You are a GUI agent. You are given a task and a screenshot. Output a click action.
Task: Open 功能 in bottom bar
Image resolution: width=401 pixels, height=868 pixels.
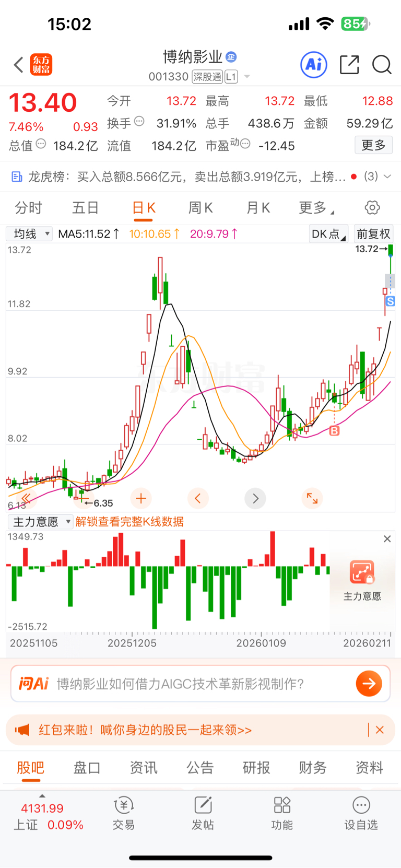(282, 814)
